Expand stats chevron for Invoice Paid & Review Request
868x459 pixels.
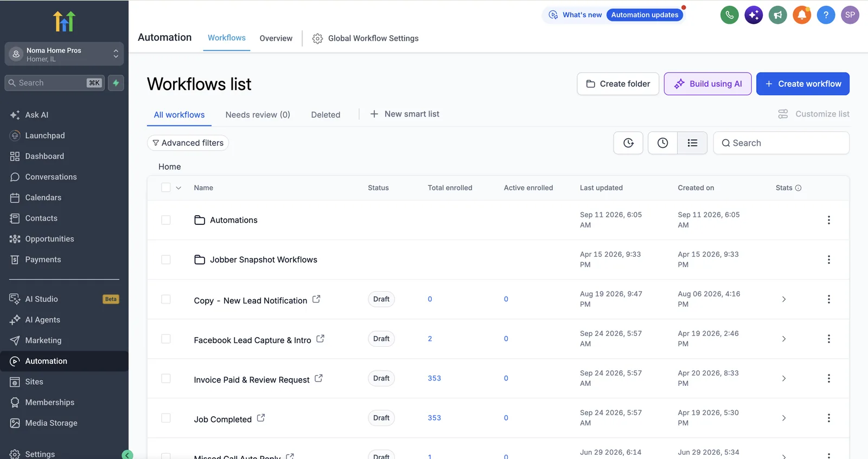(784, 378)
